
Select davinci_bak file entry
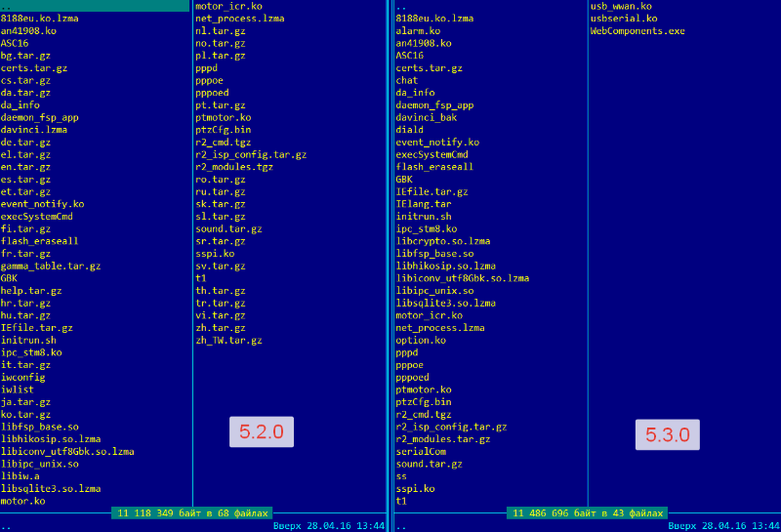coord(427,117)
